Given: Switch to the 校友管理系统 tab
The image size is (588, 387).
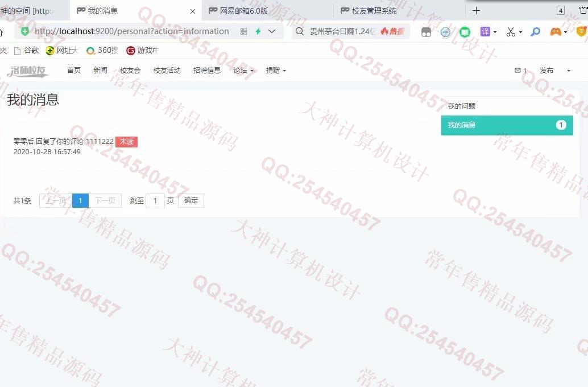Looking at the screenshot, I should pos(399,10).
